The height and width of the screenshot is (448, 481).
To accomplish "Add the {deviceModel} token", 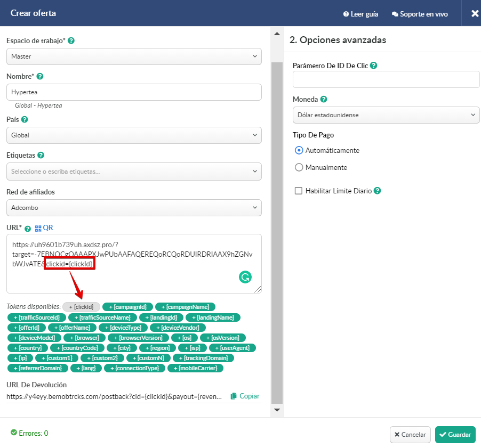I will tap(34, 338).
